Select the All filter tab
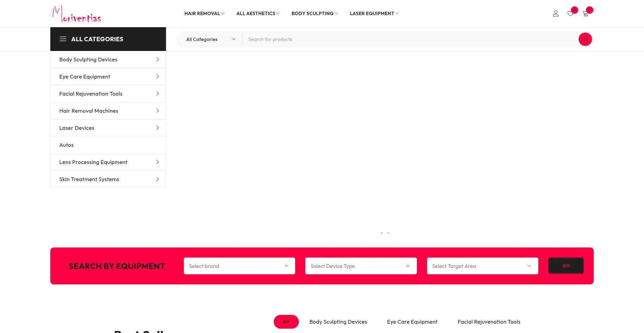This screenshot has height=333, width=644. (286, 322)
